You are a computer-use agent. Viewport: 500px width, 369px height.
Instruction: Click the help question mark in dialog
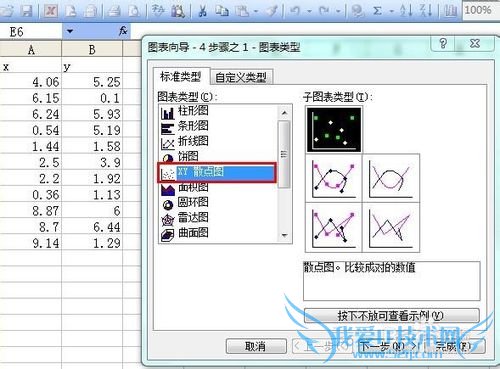pos(443,43)
